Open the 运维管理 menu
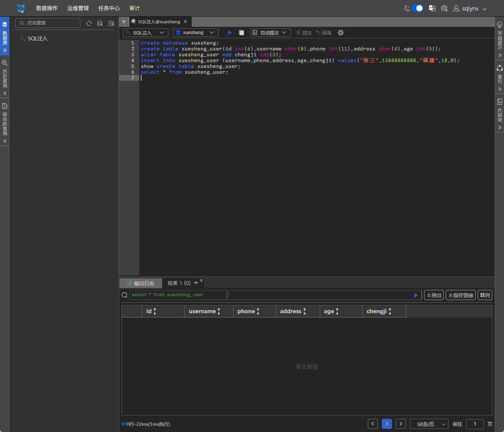 click(78, 8)
